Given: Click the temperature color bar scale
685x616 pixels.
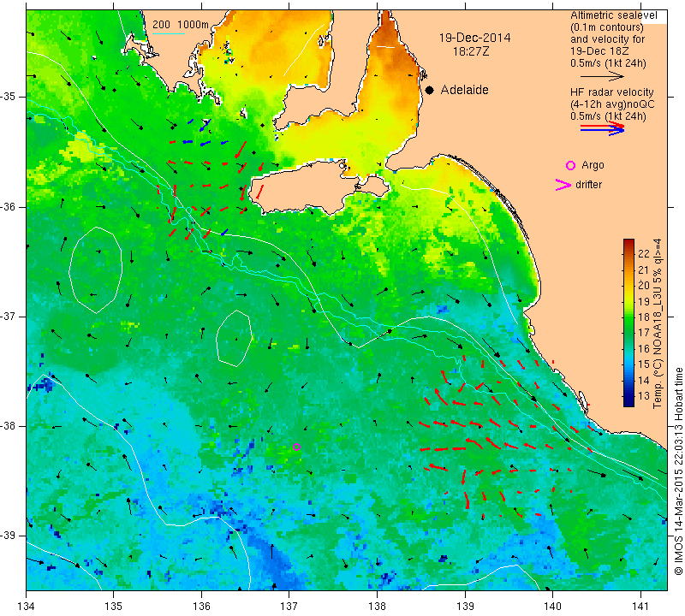Looking at the screenshot, I should click(628, 323).
